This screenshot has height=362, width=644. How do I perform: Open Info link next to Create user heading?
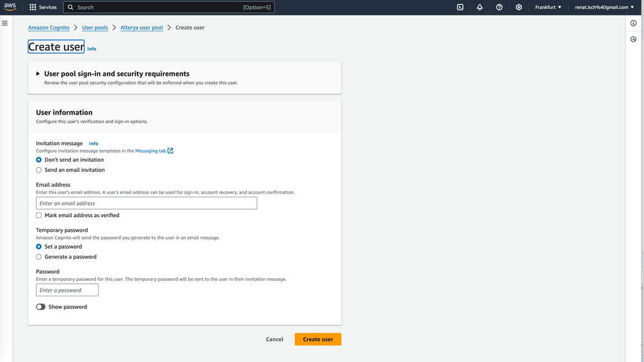(x=92, y=49)
